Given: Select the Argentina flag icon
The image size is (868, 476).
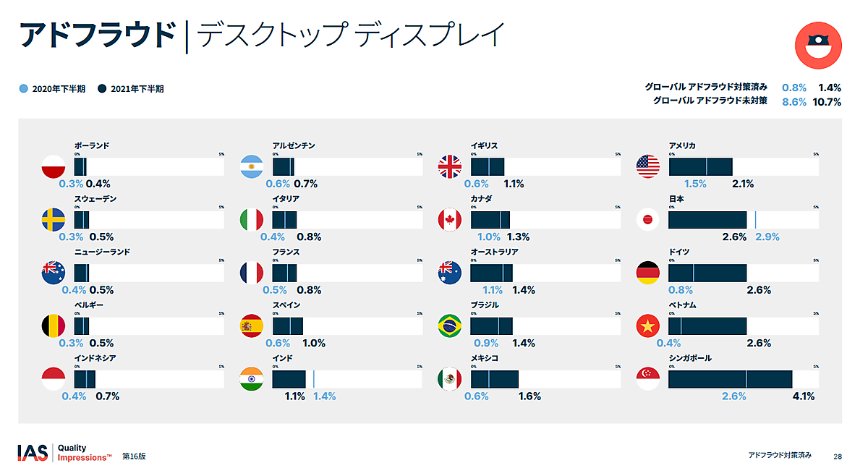Looking at the screenshot, I should 252,167.
